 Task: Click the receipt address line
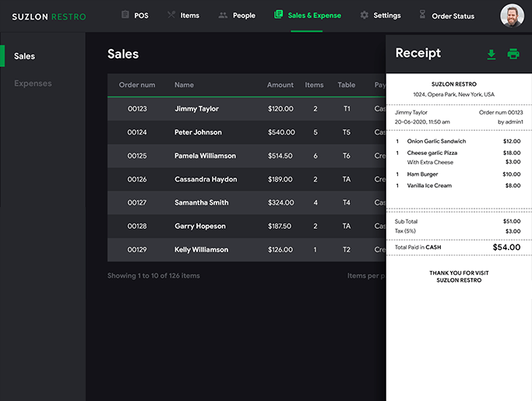point(453,94)
